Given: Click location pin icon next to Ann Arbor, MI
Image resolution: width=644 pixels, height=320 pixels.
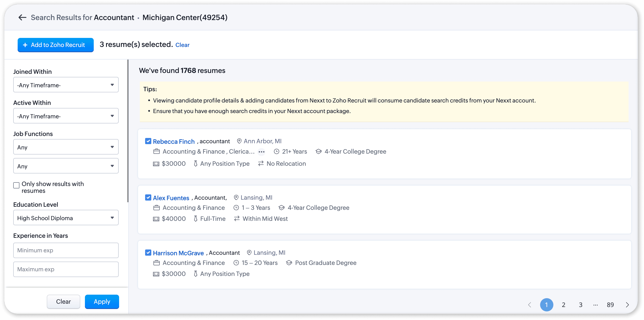Looking at the screenshot, I should [x=239, y=141].
